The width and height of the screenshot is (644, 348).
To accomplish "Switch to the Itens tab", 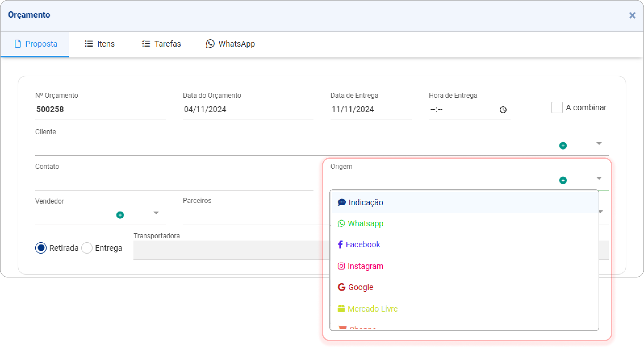I will point(100,44).
